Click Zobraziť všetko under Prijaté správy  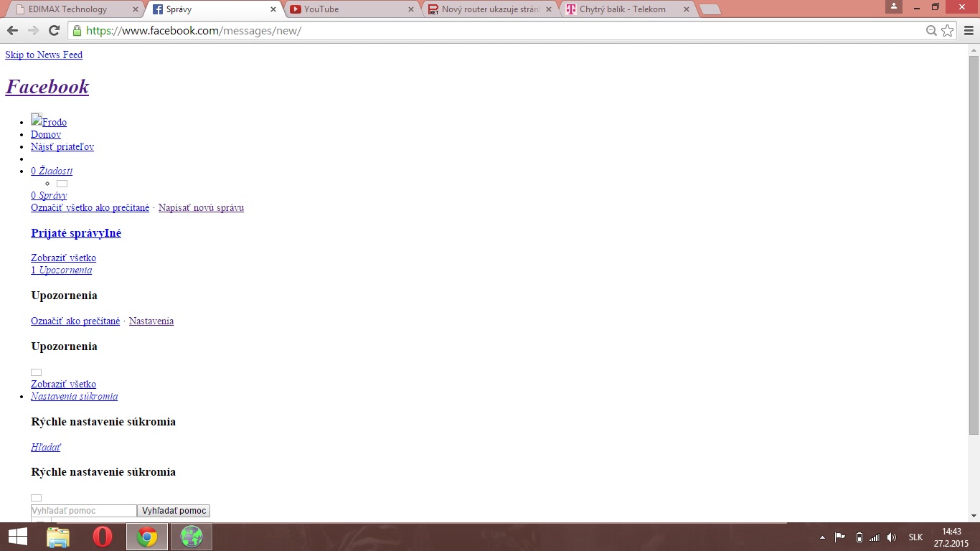pos(63,258)
